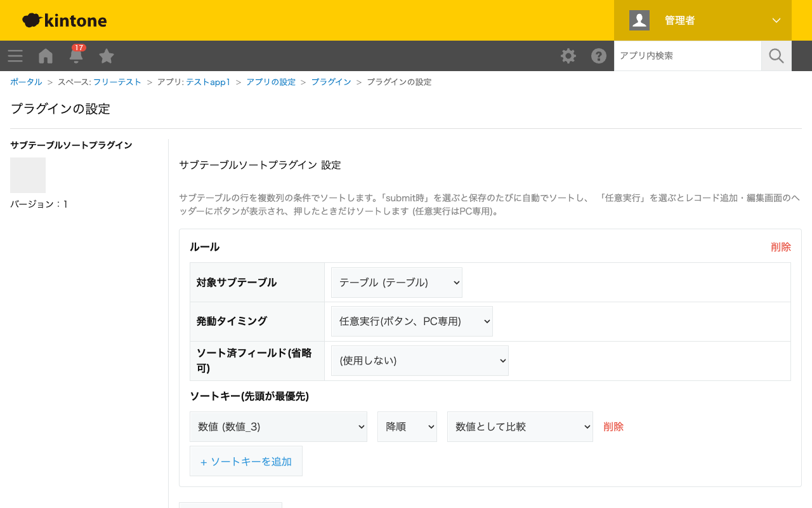Viewport: 812px width, 508px height.
Task: Open favorites star icon
Action: (107, 56)
